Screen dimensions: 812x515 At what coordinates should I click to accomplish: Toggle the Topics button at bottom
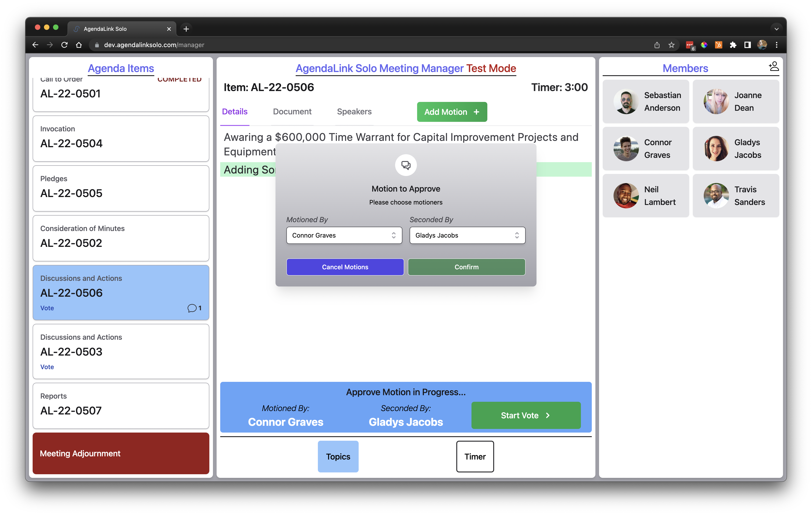coord(338,456)
